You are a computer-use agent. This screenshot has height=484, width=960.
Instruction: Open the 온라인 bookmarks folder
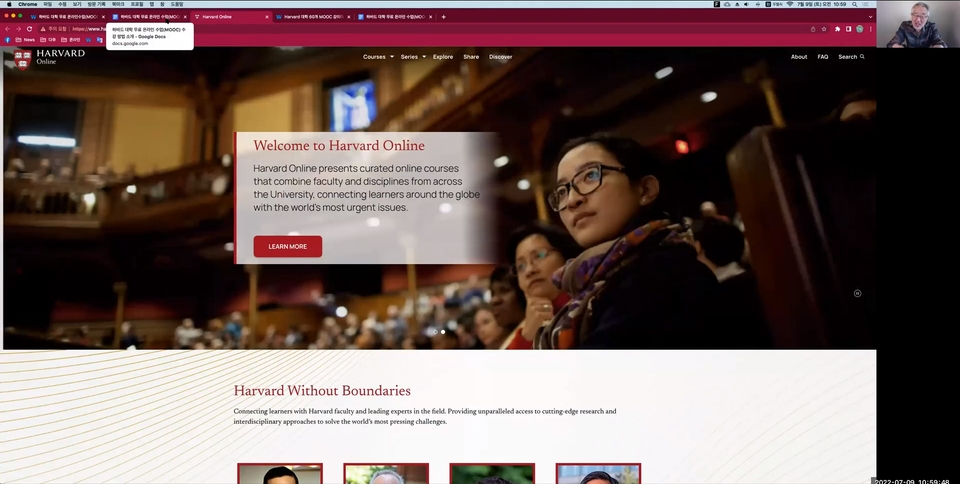[x=70, y=40]
